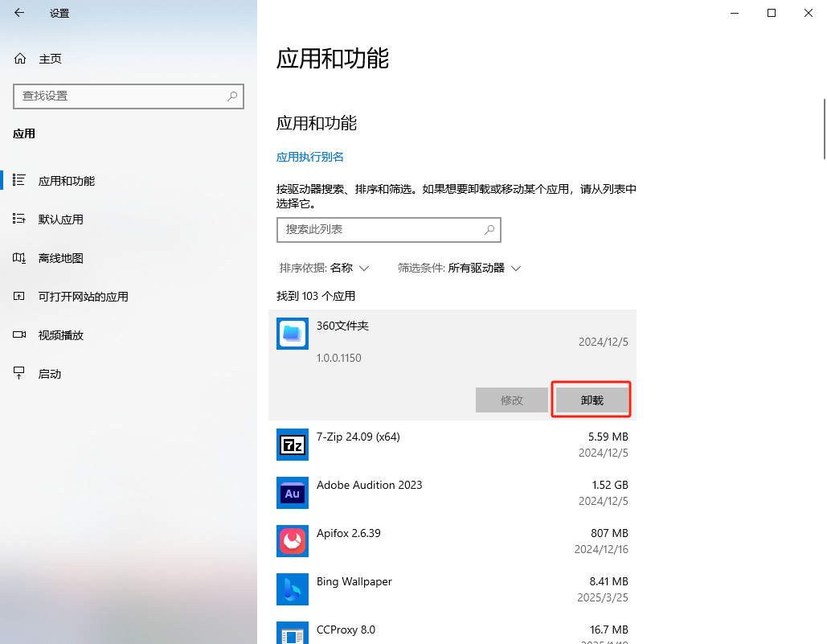Open the 主页 home icon
This screenshot has height=644, width=827.
20,59
